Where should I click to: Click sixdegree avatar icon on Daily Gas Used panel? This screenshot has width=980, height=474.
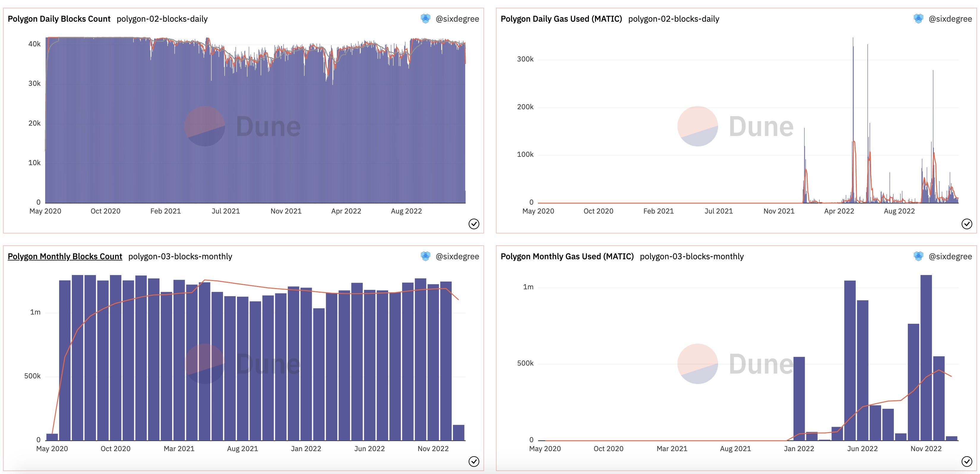(x=918, y=18)
